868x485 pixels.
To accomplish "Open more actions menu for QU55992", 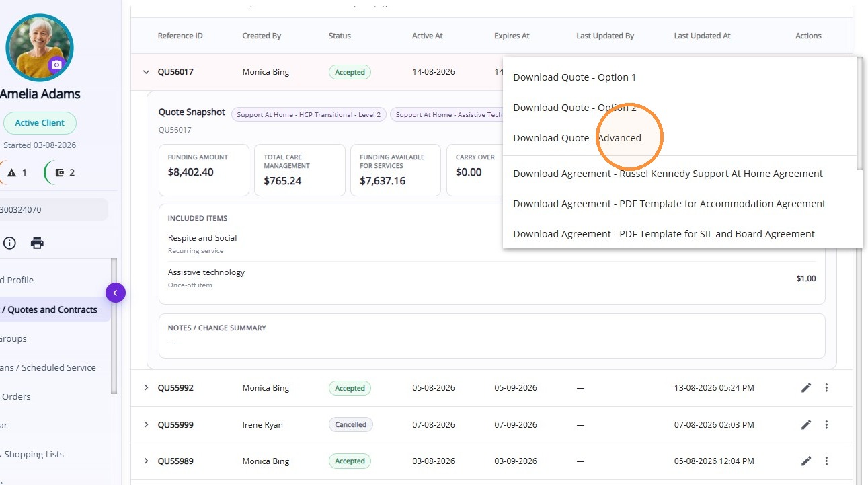I will coord(826,387).
